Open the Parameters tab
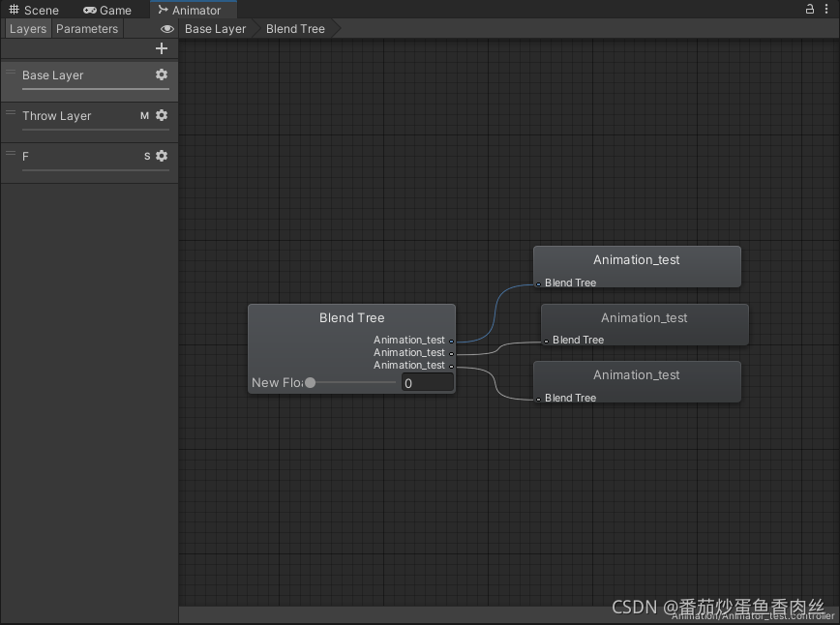Image resolution: width=840 pixels, height=625 pixels. 87,29
